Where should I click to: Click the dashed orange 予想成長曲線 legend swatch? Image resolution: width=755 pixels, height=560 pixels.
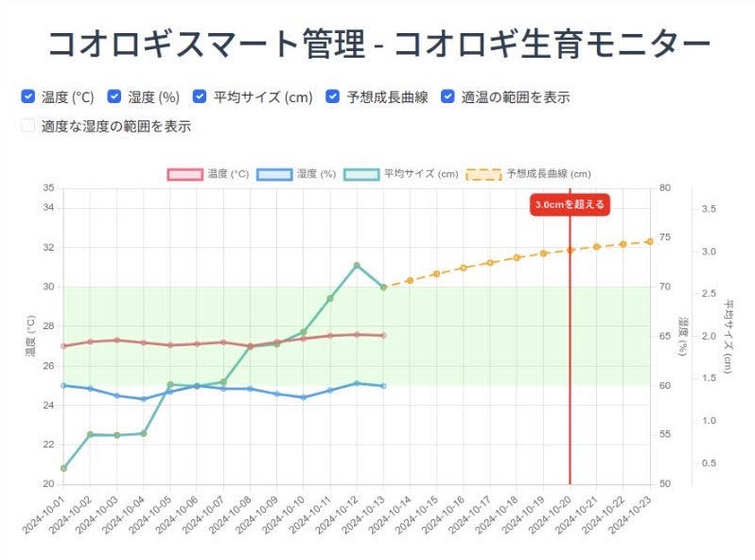(x=483, y=174)
